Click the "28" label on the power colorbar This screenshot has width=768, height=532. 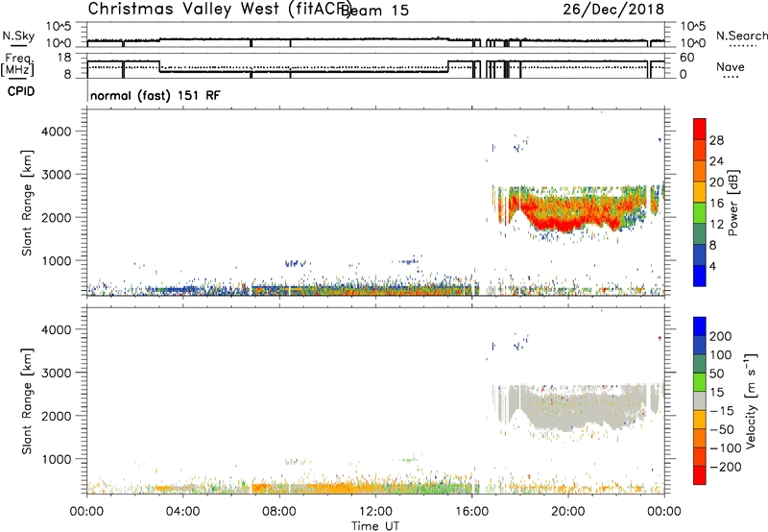coord(716,140)
